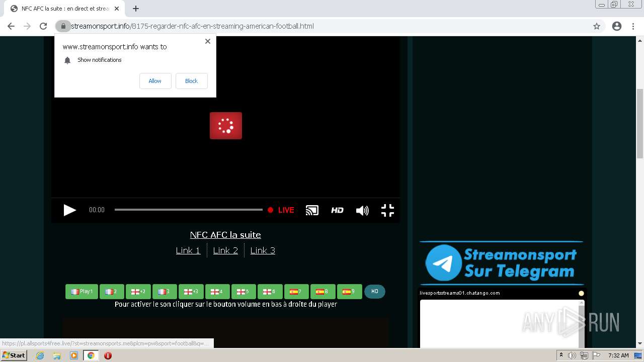Open a new tab with the plus button
This screenshot has width=644, height=362.
(136, 9)
